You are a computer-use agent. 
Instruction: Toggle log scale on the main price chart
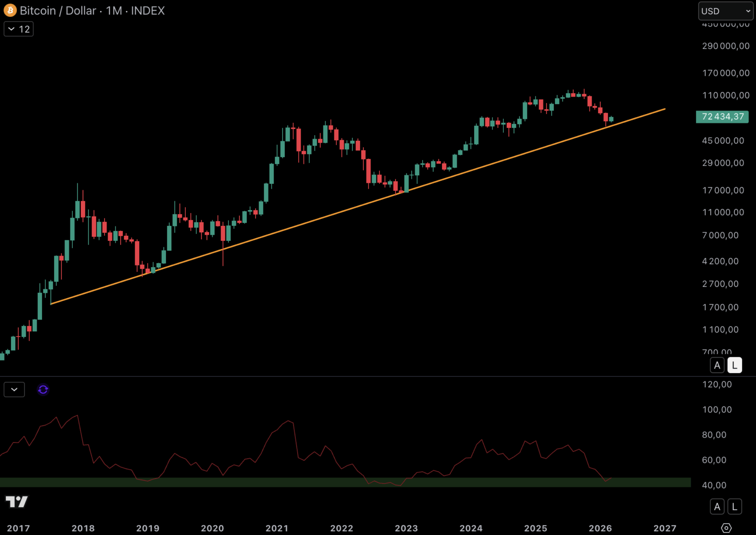pos(734,366)
